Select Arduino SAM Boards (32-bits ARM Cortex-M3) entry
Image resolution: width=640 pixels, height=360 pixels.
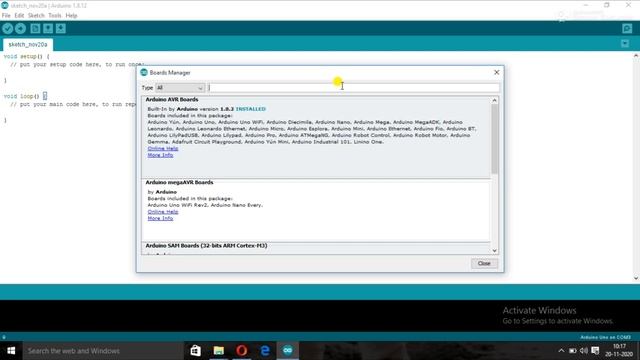206,246
